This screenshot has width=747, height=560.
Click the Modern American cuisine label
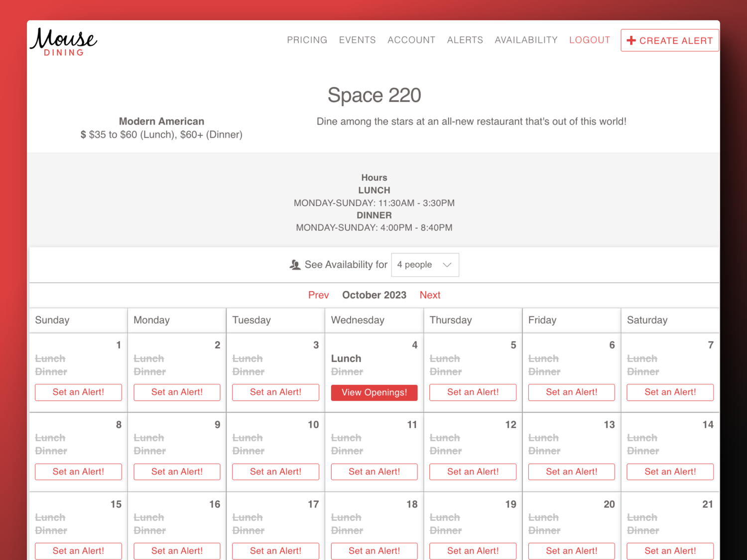[x=161, y=121]
